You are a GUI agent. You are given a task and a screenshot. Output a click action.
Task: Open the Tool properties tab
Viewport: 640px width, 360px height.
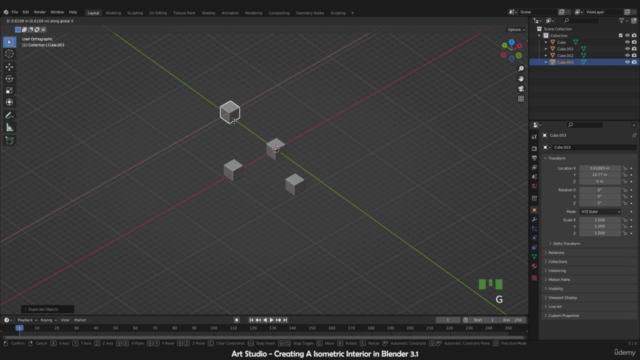[534, 137]
